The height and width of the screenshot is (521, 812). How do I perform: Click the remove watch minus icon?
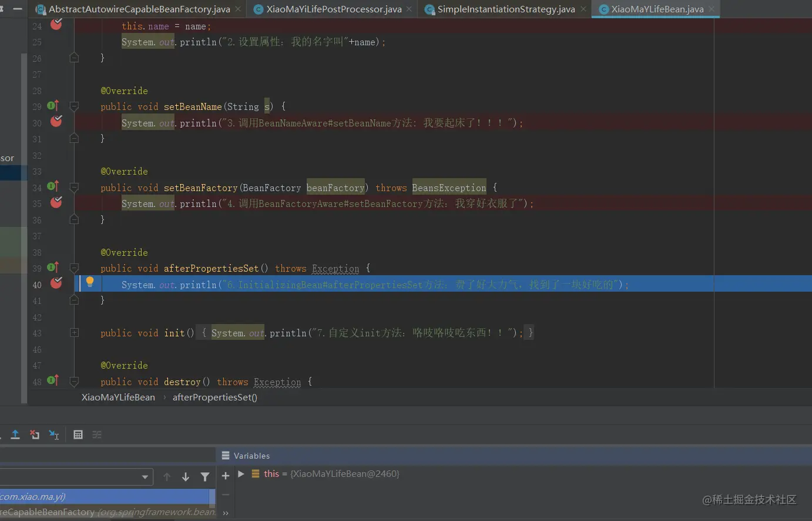[226, 495]
